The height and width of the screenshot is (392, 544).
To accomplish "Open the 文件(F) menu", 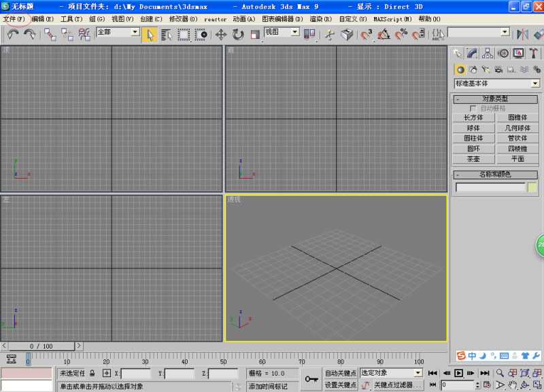I will (x=14, y=19).
